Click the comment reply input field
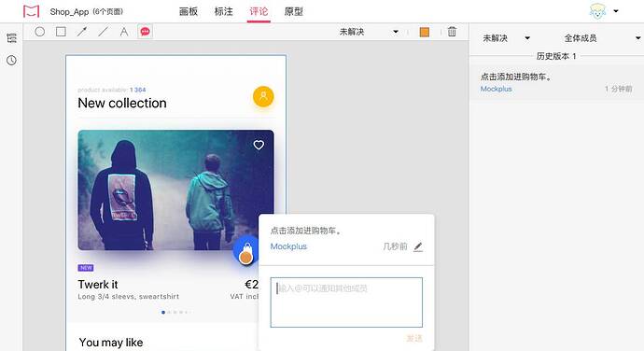The height and width of the screenshot is (351, 644). coord(346,302)
